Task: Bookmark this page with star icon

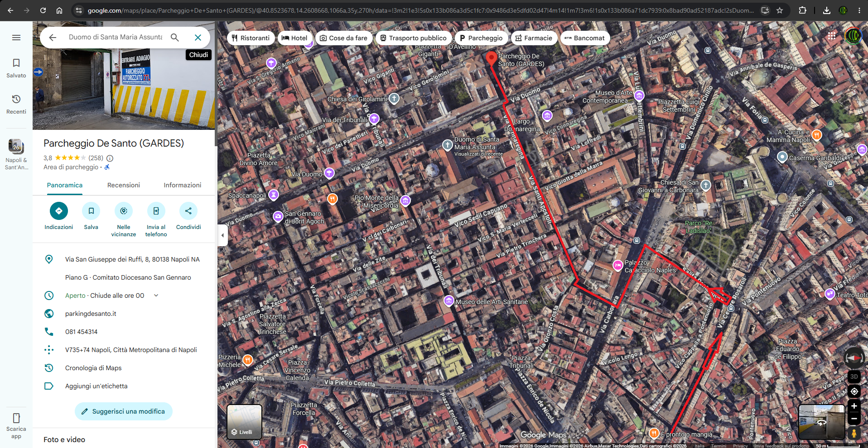Action: pos(780,10)
